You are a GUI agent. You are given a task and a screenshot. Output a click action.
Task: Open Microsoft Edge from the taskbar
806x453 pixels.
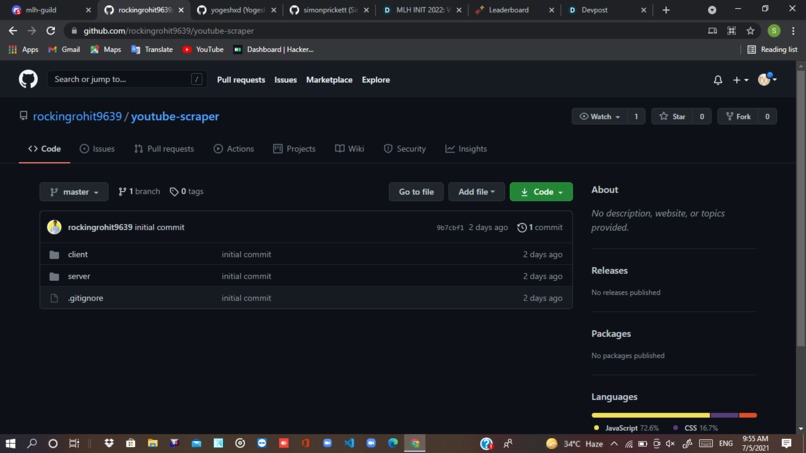(x=393, y=443)
